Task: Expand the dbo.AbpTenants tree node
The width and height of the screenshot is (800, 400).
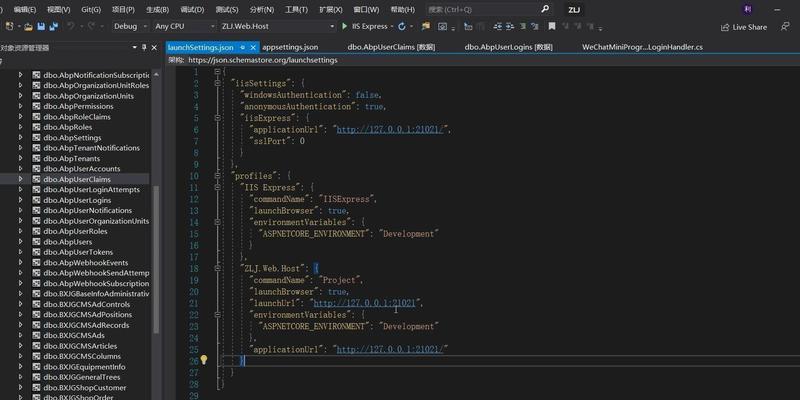Action: [x=20, y=158]
